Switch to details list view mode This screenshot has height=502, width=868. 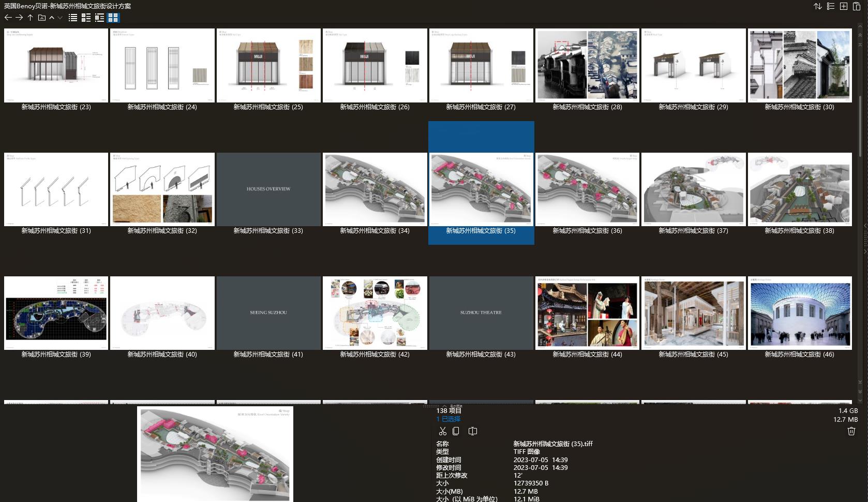click(x=86, y=18)
